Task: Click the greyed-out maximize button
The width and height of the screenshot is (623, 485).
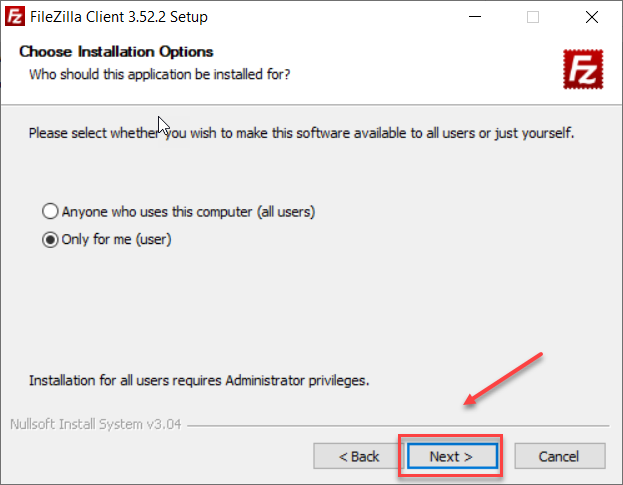Action: (532, 17)
